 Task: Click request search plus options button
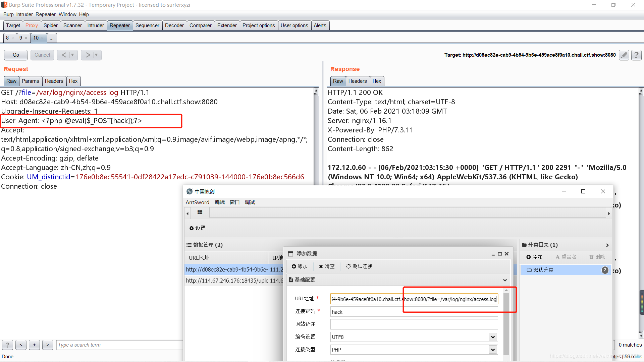[34, 345]
